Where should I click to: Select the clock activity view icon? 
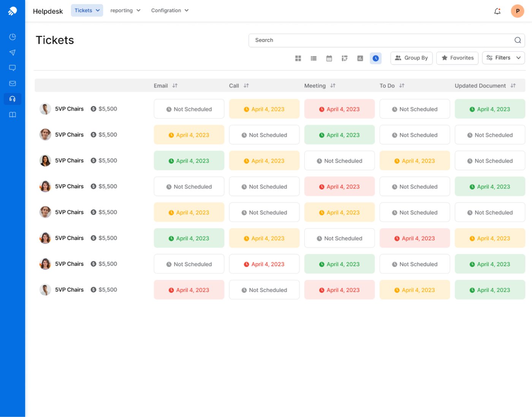[375, 58]
